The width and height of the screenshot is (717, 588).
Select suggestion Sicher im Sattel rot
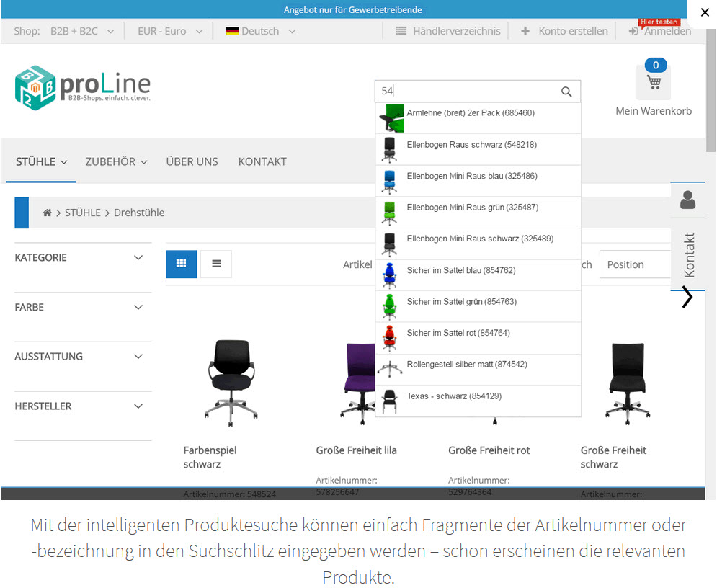[478, 338]
